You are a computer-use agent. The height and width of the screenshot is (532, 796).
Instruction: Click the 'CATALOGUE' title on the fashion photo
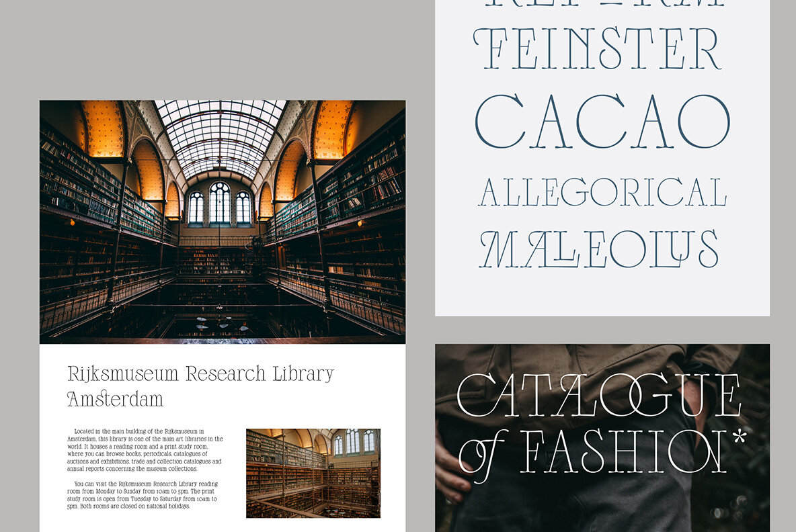click(598, 396)
